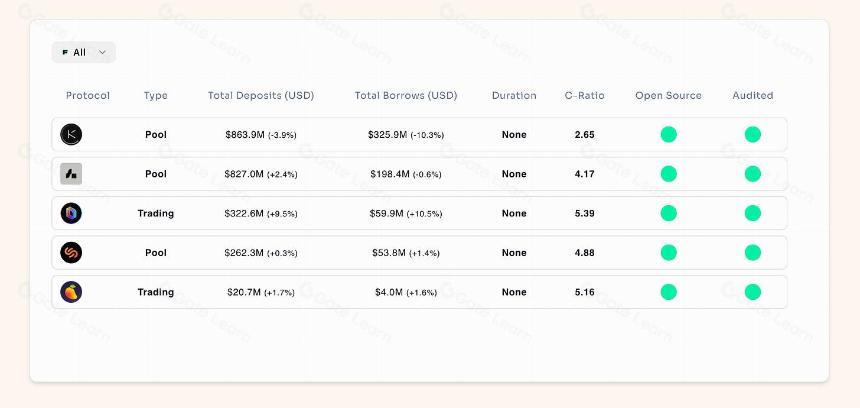The image size is (860, 408).
Task: Click the purple hexagon protocol logo in third row
Action: click(x=71, y=213)
